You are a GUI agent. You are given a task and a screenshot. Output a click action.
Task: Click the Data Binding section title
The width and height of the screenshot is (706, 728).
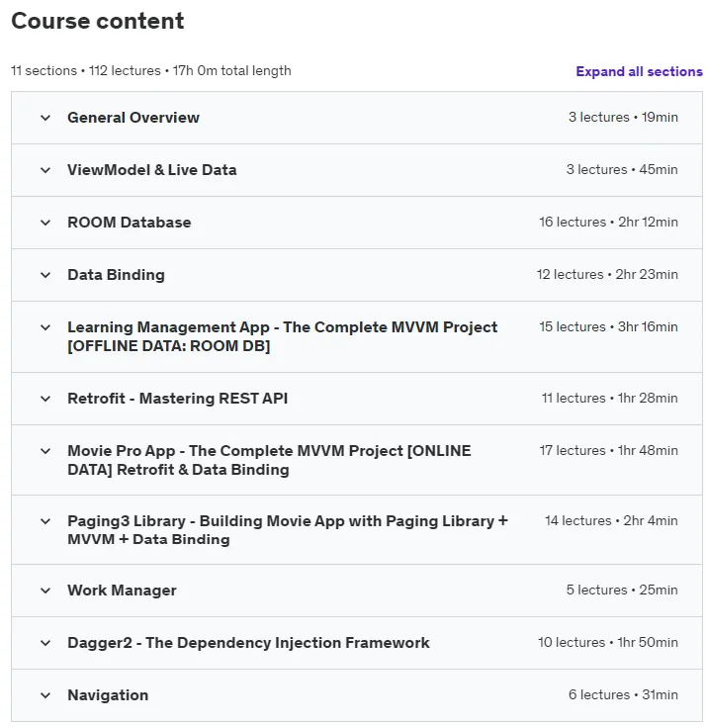click(x=116, y=275)
